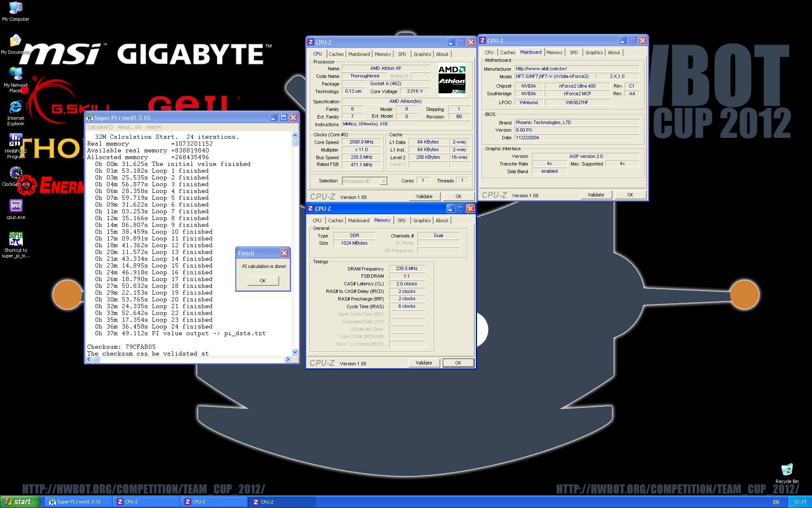The width and height of the screenshot is (812, 508).
Task: Select Graphics tab in CPU window
Action: [422, 54]
